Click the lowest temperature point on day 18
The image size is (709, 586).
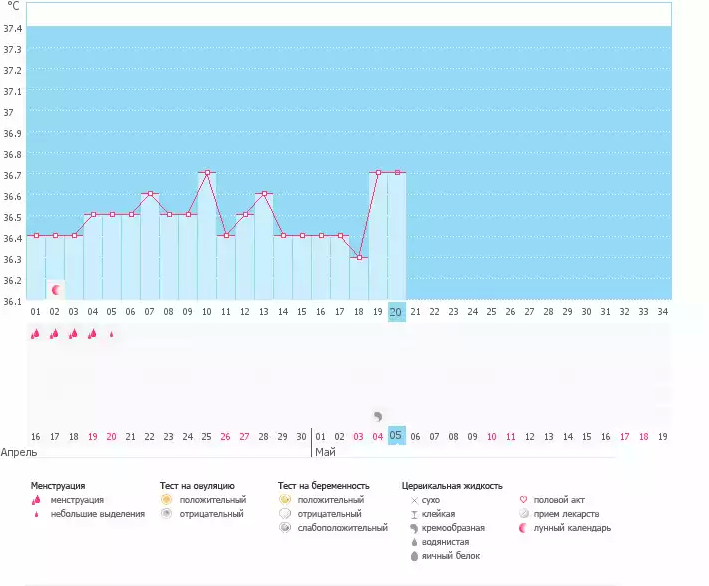(x=359, y=258)
